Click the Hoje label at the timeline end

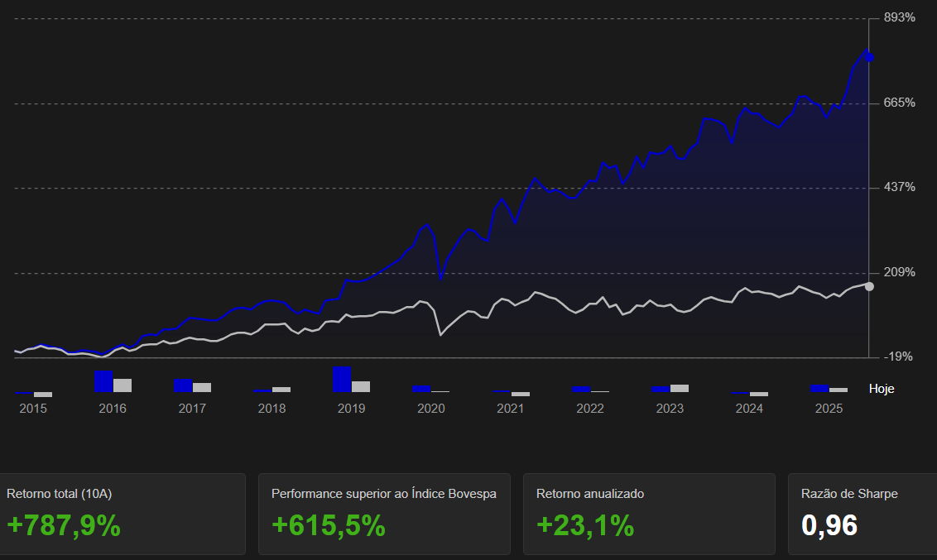click(x=882, y=389)
